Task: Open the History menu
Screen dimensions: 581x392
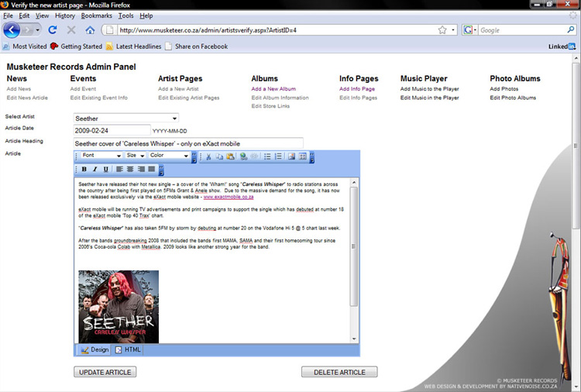Action: pyautogui.click(x=65, y=15)
